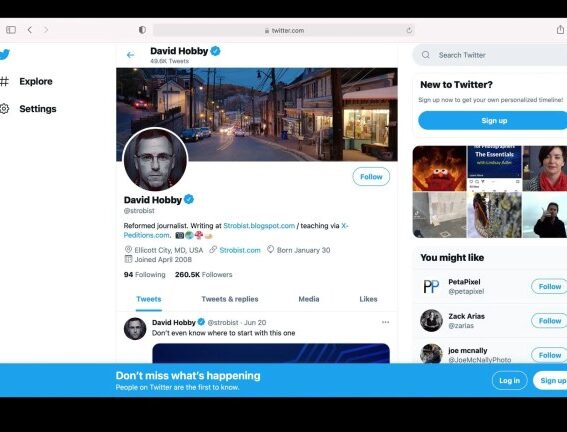Go back with Safari's back arrow

click(x=30, y=30)
